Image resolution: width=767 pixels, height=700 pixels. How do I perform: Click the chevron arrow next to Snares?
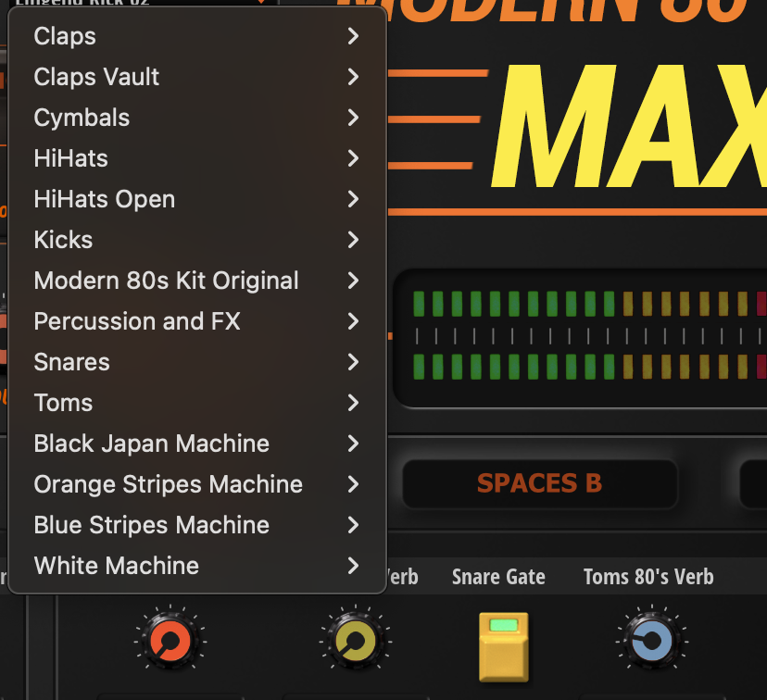353,362
